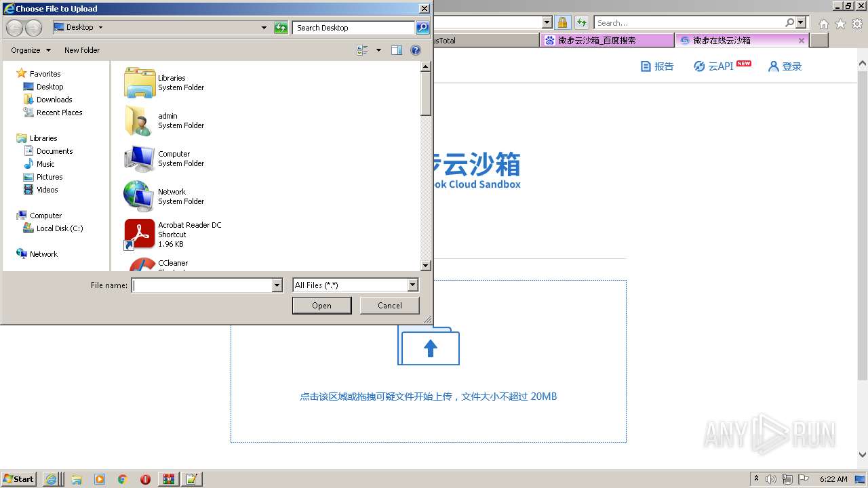This screenshot has width=868, height=488.
Task: Close the 微步在线云沙箱 tab
Action: 801,41
